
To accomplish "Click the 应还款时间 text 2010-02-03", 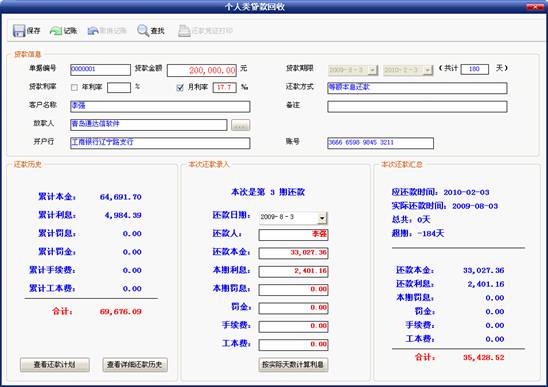I will [x=466, y=192].
